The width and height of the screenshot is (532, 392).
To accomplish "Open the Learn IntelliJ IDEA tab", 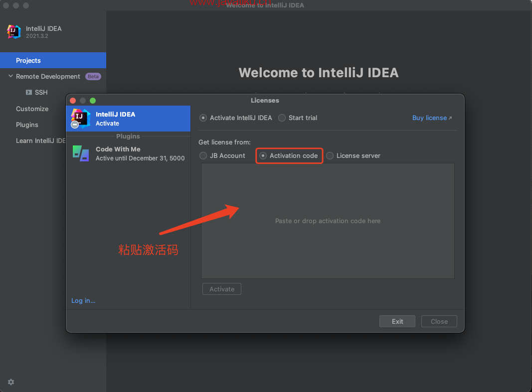I will point(41,140).
